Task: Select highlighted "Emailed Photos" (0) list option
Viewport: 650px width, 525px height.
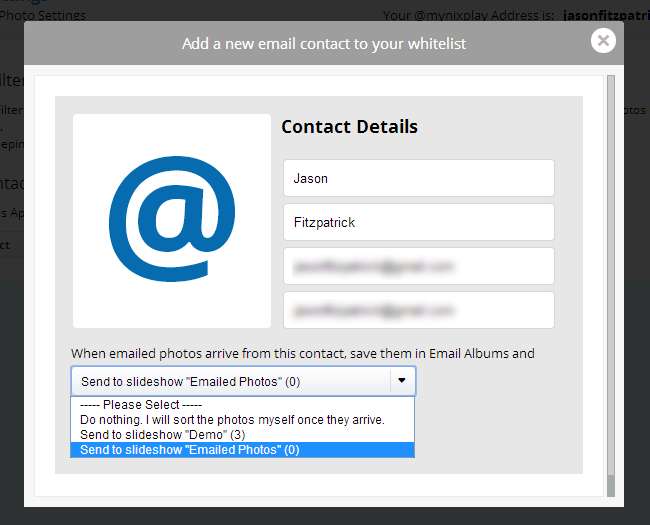Action: pos(190,450)
